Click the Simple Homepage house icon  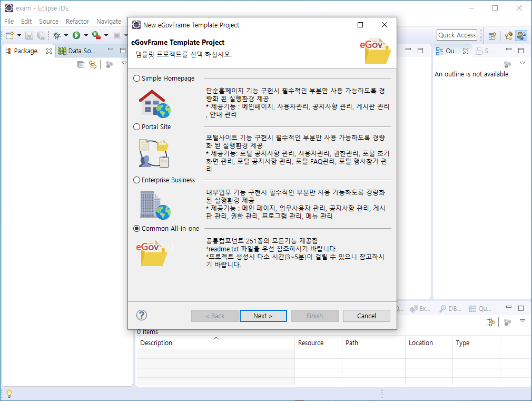pos(154,104)
